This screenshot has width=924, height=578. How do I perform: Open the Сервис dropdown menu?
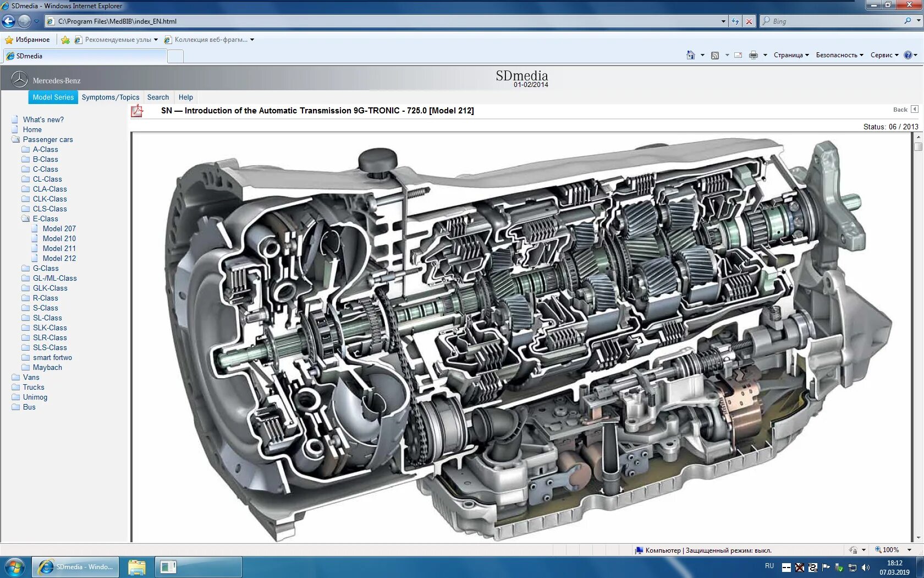[x=884, y=55]
